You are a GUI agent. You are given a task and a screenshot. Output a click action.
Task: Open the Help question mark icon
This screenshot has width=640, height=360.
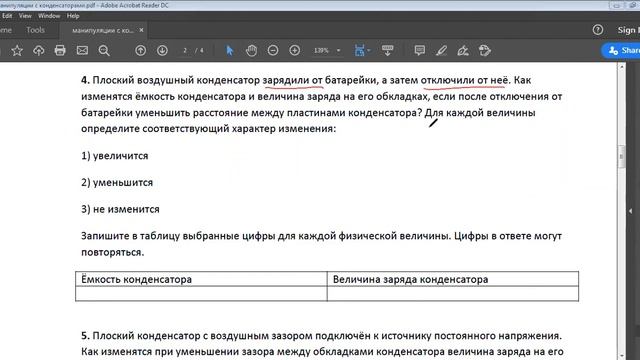coord(598,30)
